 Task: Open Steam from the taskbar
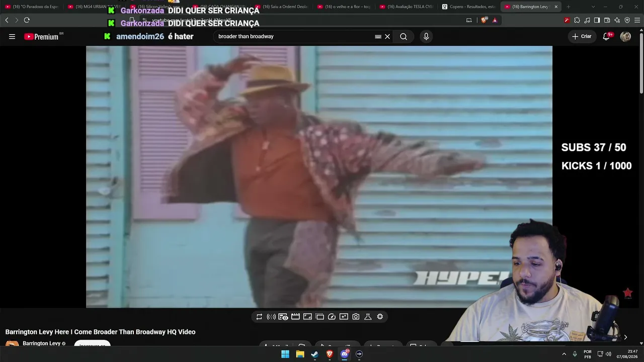point(314,354)
